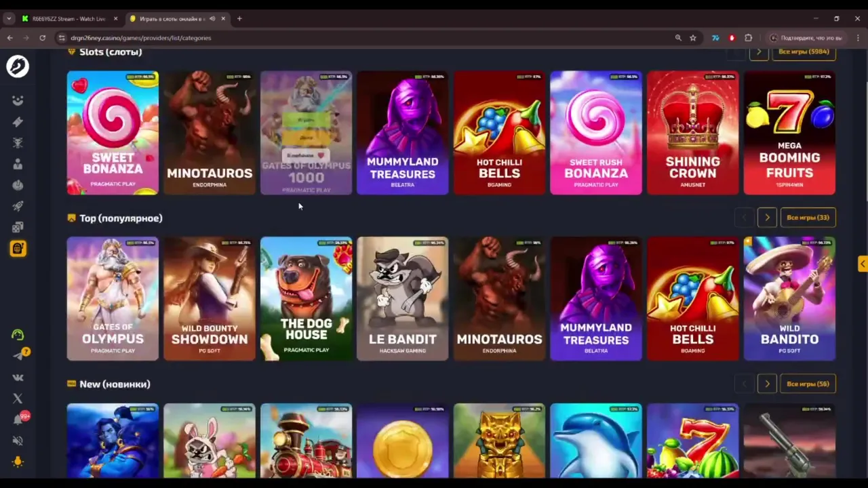Viewport: 868px width, 488px height.
Task: Next arrow for the Top section
Action: [x=767, y=218]
